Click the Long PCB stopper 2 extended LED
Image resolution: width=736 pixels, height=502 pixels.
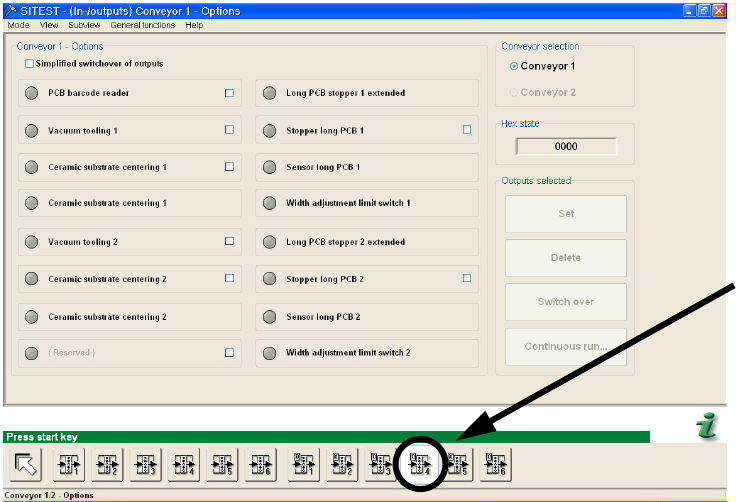(269, 242)
